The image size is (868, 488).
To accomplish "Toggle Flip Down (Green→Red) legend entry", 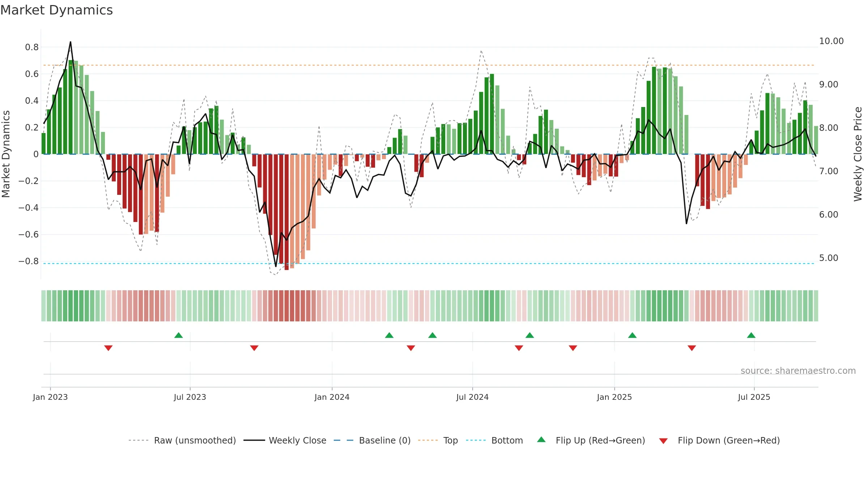I will (719, 440).
